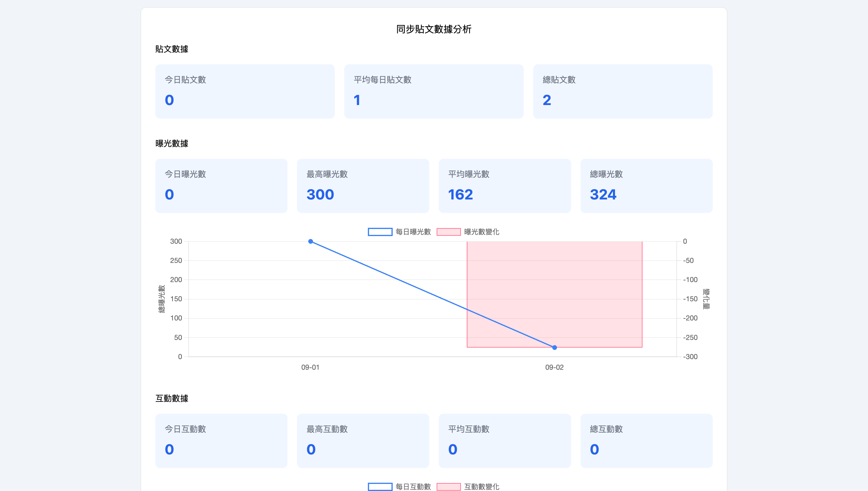Select the 平均每日貼文數 card showing 1
868x491 pixels.
[434, 91]
